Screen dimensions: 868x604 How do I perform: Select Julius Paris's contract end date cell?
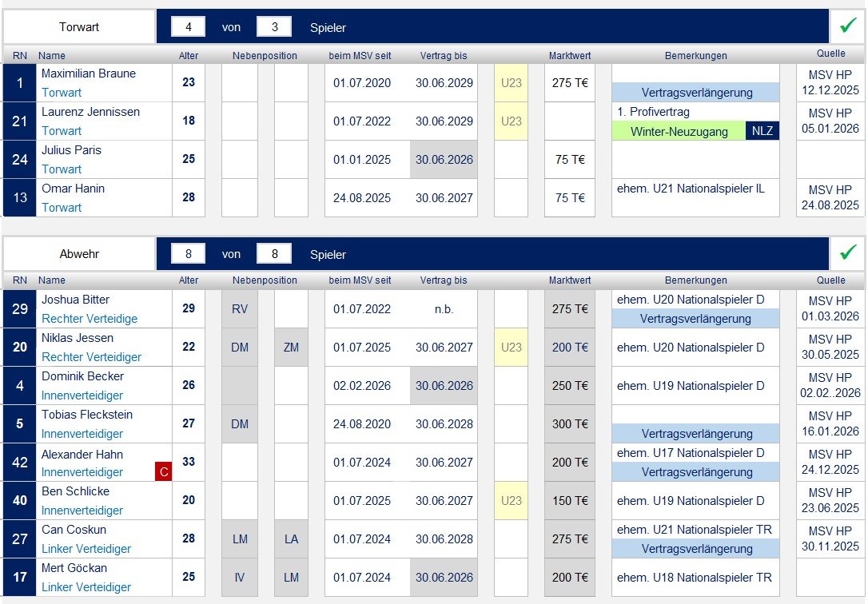444,160
